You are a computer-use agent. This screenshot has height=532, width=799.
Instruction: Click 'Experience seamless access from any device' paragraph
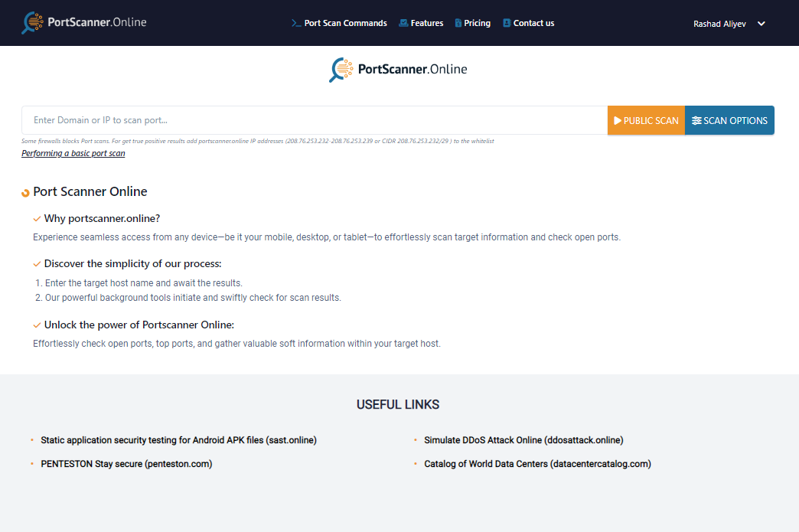[x=327, y=237]
